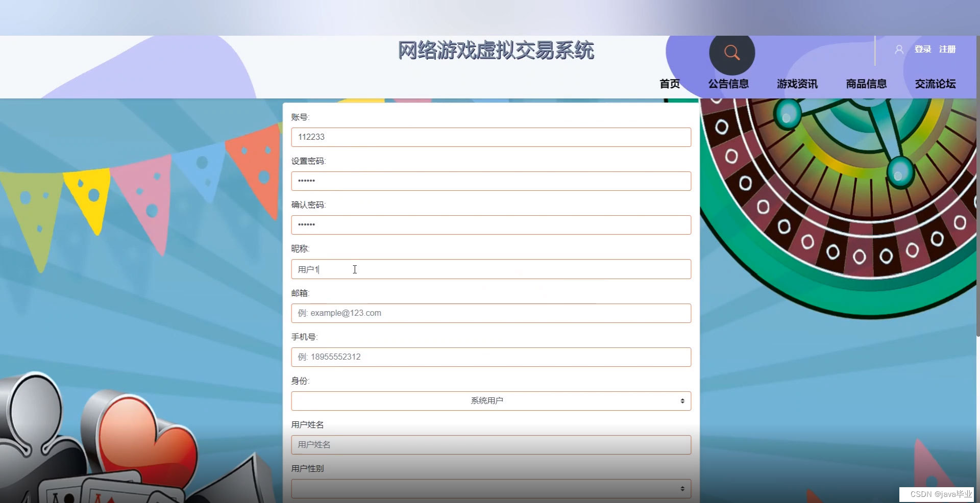Open 商品信息 menu item
The image size is (980, 503).
[866, 84]
